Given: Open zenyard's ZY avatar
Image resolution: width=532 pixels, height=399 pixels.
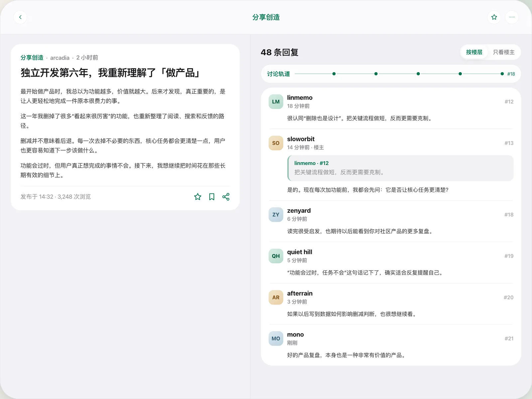Looking at the screenshot, I should tap(276, 215).
